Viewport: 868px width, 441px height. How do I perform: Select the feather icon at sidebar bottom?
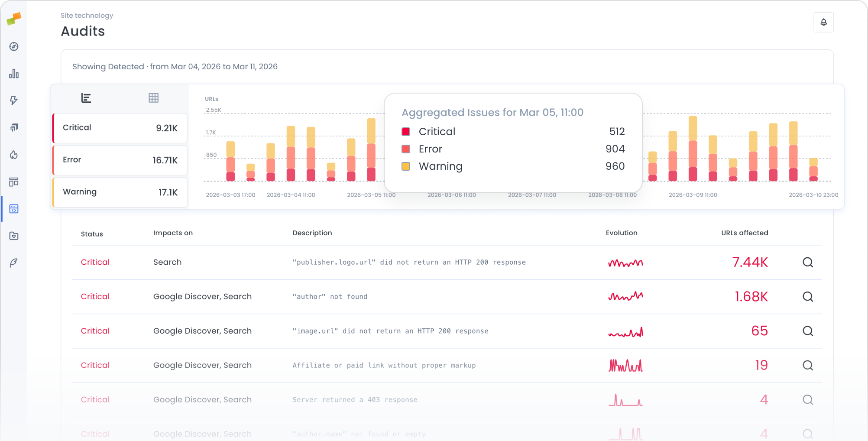[x=14, y=263]
